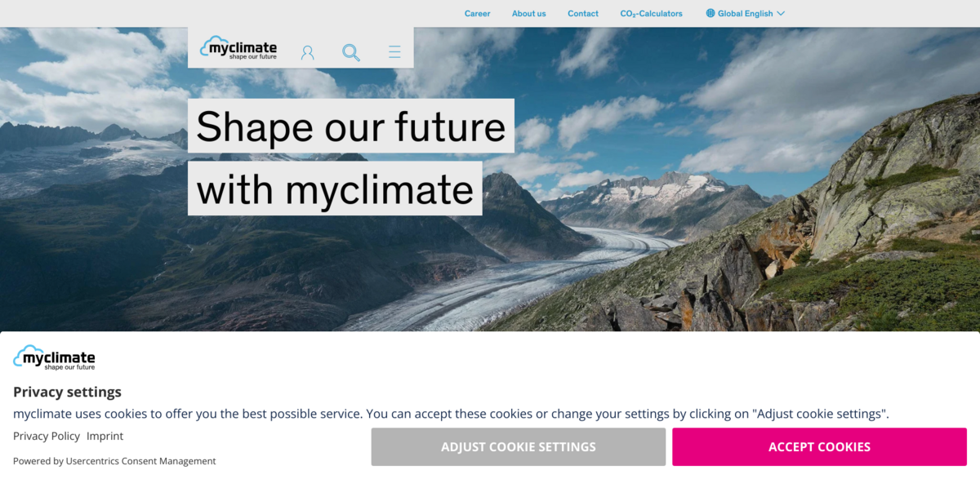Open the Imprint link
Viewport: 980px width, 479px height.
click(x=105, y=436)
